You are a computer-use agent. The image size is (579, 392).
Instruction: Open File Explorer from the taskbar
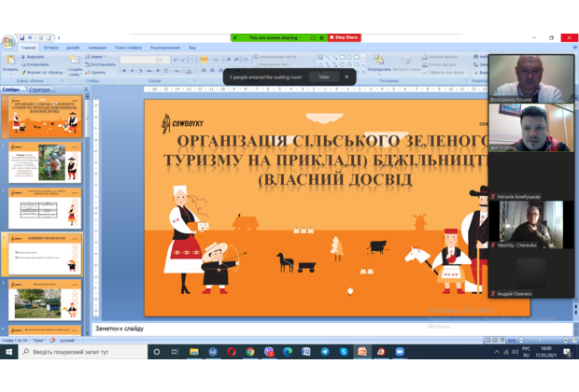194,352
